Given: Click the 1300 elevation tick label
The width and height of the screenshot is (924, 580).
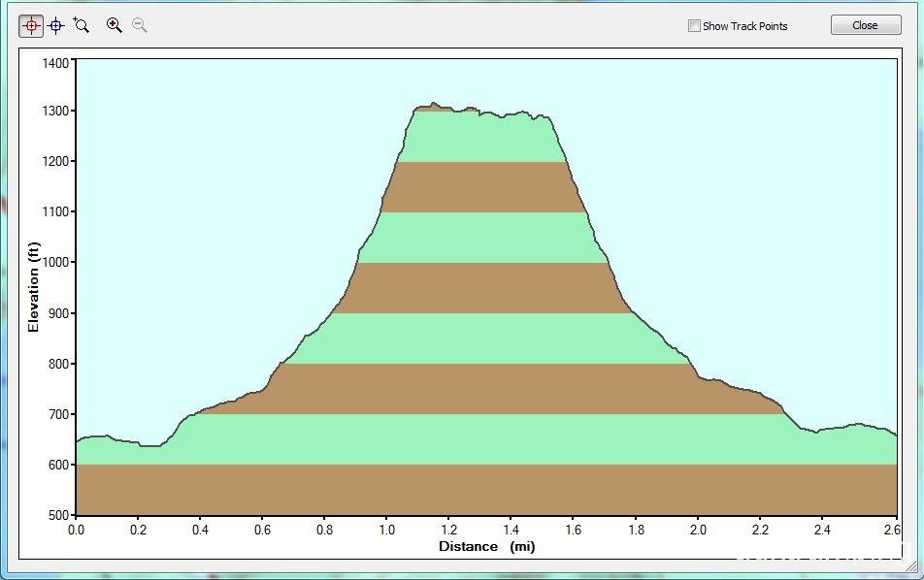Looking at the screenshot, I should point(54,112).
